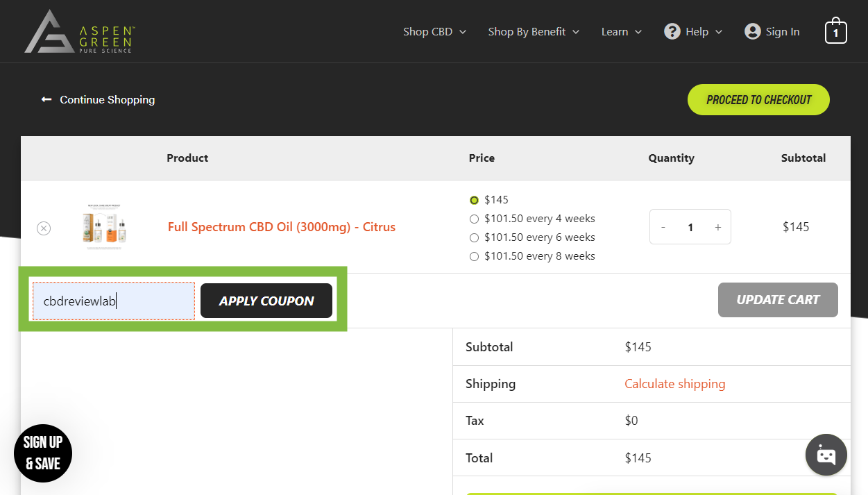Viewport: 868px width, 495px height.
Task: Click the Update Cart button
Action: (x=778, y=300)
